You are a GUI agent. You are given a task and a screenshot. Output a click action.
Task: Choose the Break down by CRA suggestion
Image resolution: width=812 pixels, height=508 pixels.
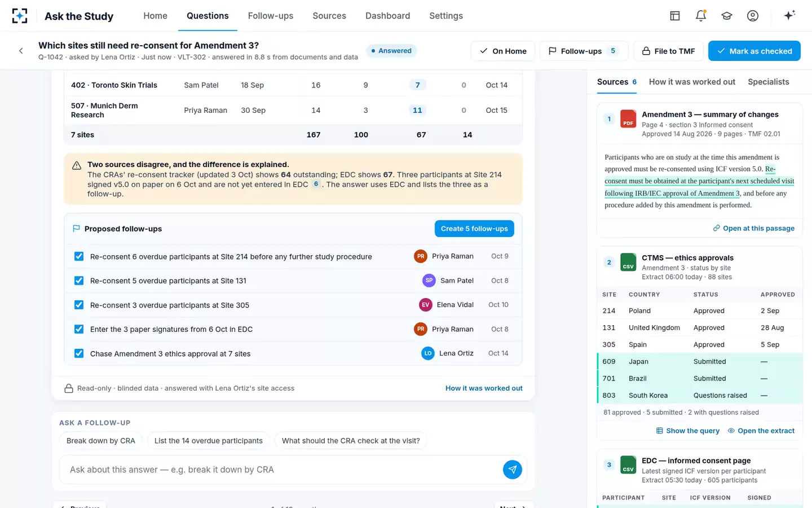click(101, 441)
